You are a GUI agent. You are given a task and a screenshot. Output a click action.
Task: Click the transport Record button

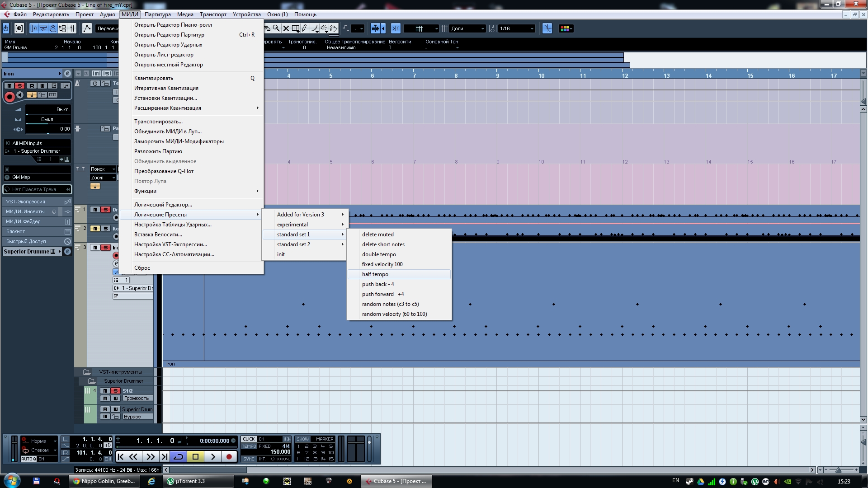[x=229, y=457]
